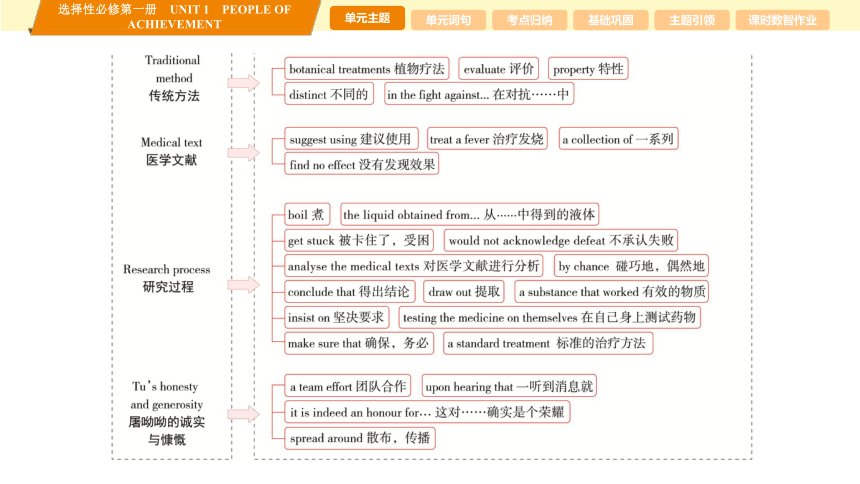The width and height of the screenshot is (860, 484).
Task: Select the draw out 提取 box
Action: click(x=465, y=291)
